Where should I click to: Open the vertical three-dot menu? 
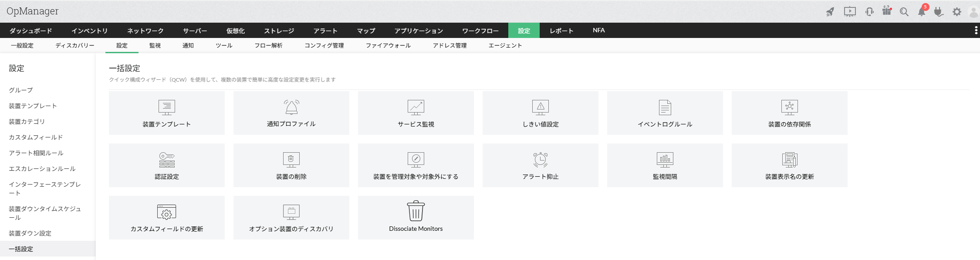pos(976,30)
